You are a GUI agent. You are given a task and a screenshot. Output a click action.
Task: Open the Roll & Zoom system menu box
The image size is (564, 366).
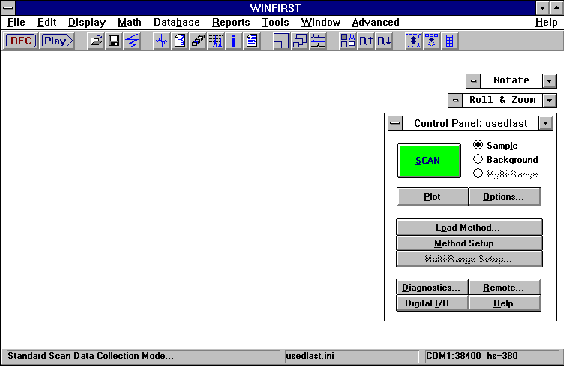[x=455, y=100]
